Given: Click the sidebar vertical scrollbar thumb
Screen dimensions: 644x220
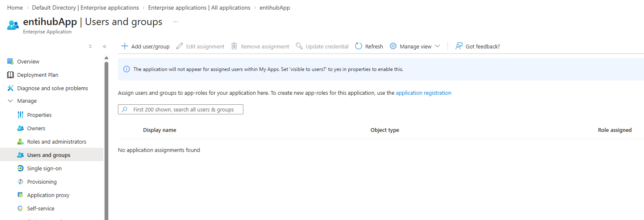Looking at the screenshot, I should click(106, 141).
